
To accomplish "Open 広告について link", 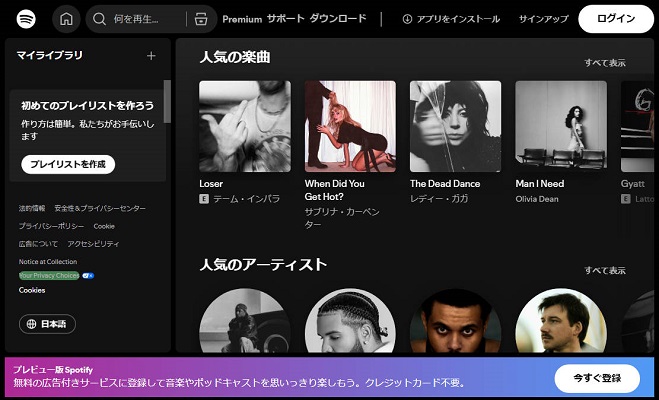I will [x=38, y=244].
